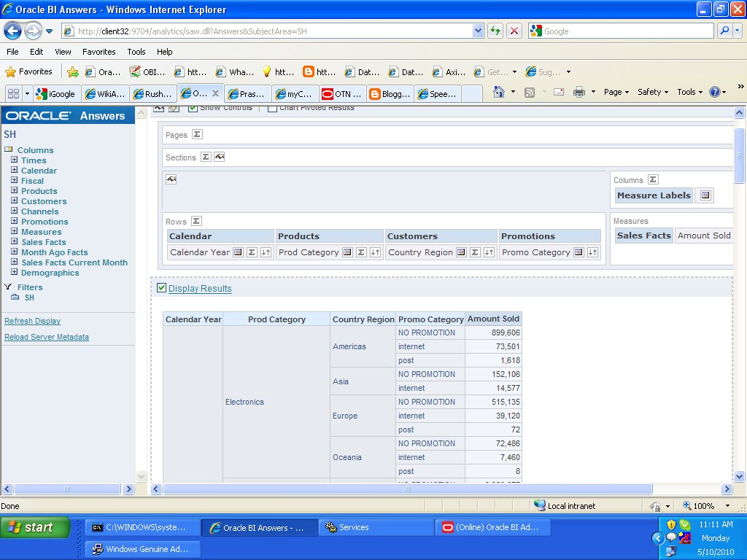747x560 pixels.
Task: Open Country Region format properties icon
Action: [x=461, y=252]
